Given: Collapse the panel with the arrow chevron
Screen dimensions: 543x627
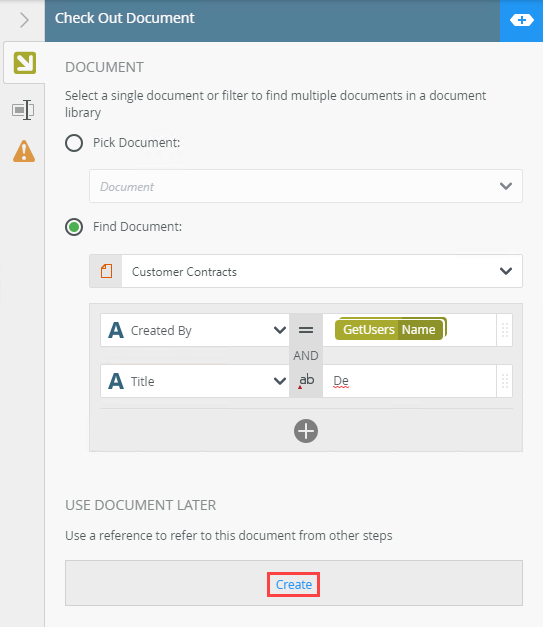Looking at the screenshot, I should (24, 20).
